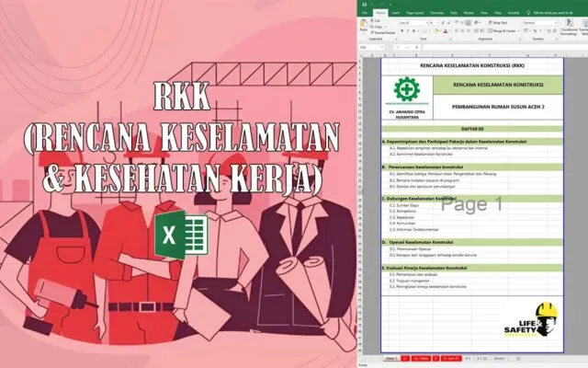Image resolution: width=588 pixels, height=368 pixels.
Task: Apply middle vertical alignment
Action: pyautogui.click(x=462, y=22)
